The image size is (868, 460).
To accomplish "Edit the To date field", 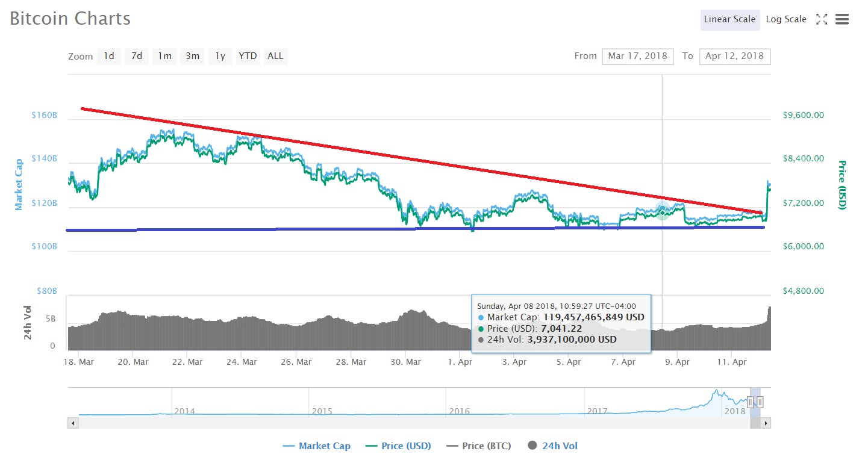I will click(x=735, y=56).
